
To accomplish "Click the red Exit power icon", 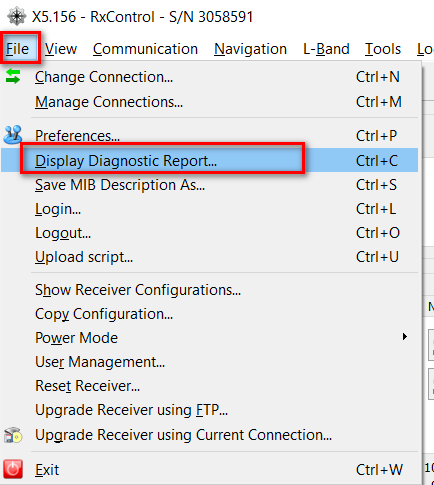I will point(13,469).
